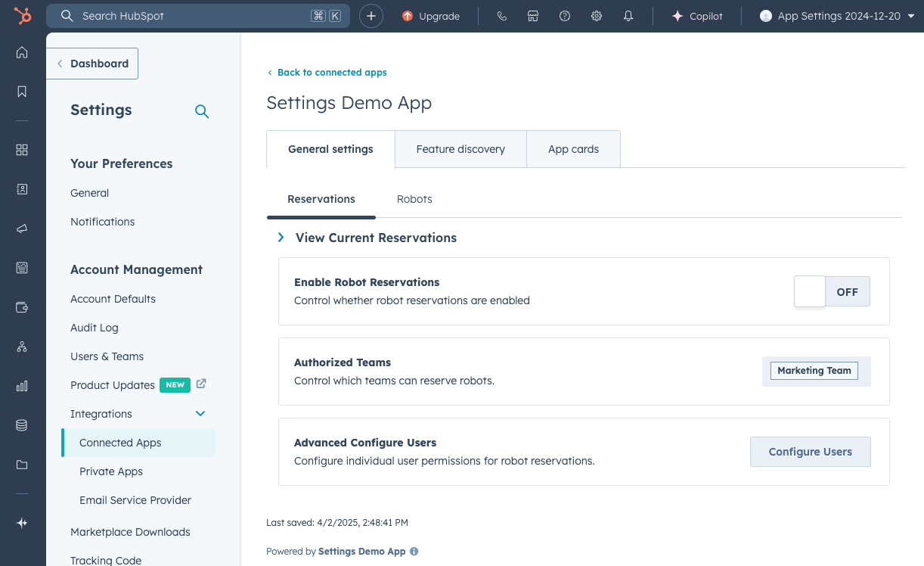
Task: Click the plus create button in top bar
Action: pos(371,16)
